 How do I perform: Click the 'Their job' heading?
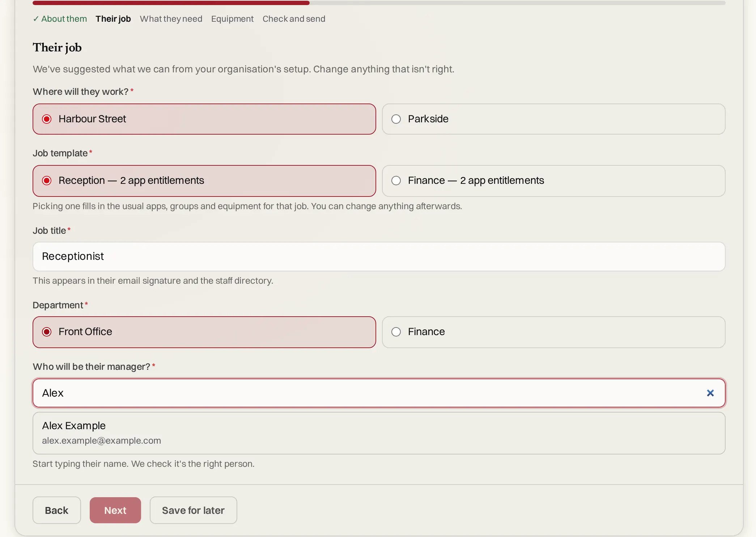coord(57,48)
